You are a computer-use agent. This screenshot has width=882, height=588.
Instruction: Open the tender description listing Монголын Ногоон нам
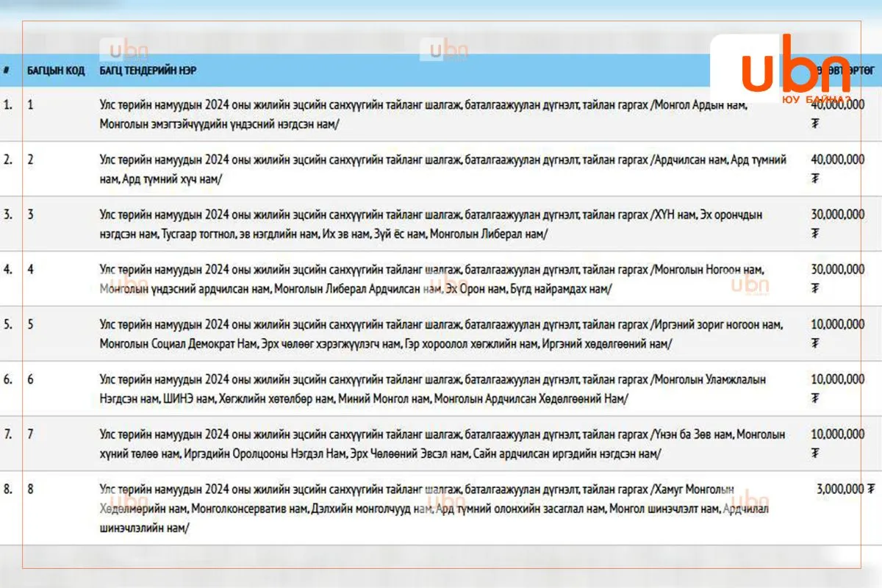(x=432, y=279)
